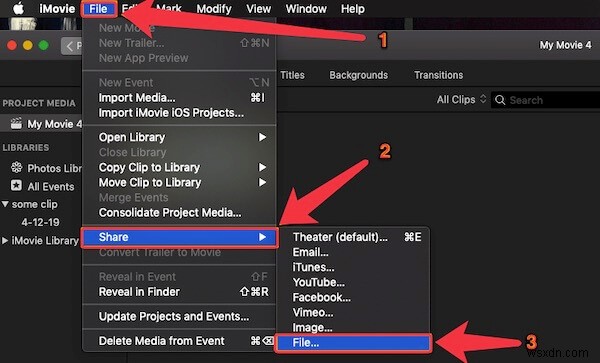
Task: Select the 4-12-19 event
Action: coord(40,222)
